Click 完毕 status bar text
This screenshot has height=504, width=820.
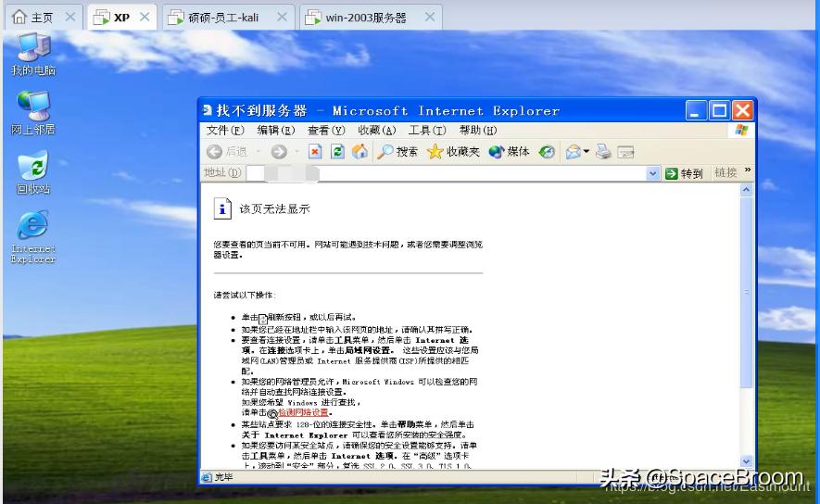224,477
